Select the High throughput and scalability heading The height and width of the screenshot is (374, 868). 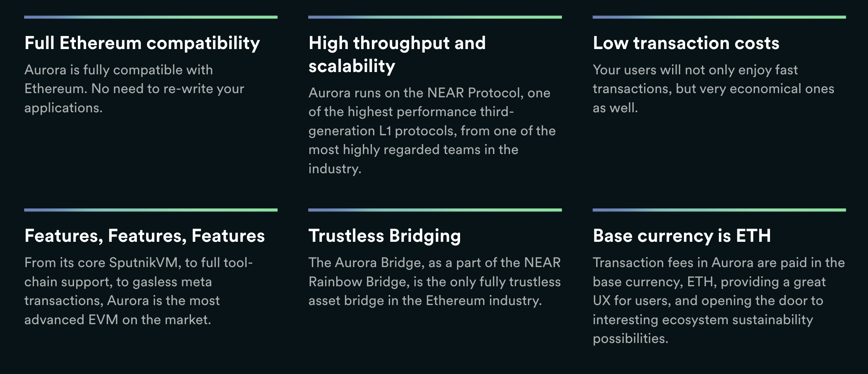click(397, 54)
